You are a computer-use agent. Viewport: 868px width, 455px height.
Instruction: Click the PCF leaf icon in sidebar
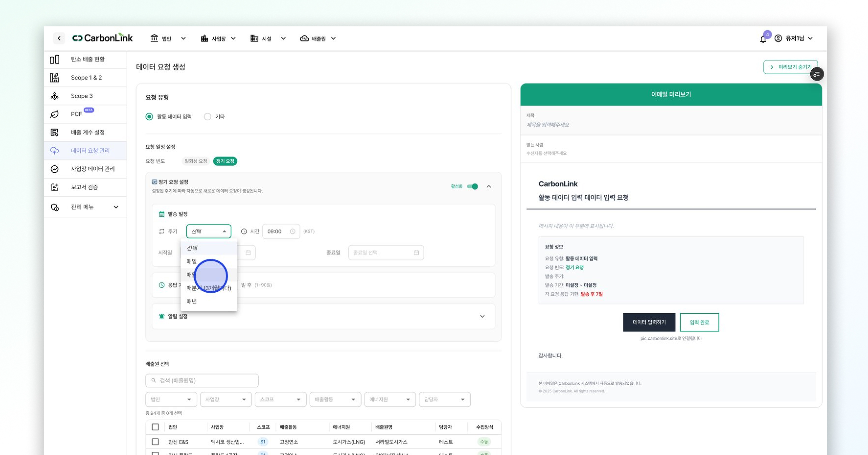click(54, 114)
